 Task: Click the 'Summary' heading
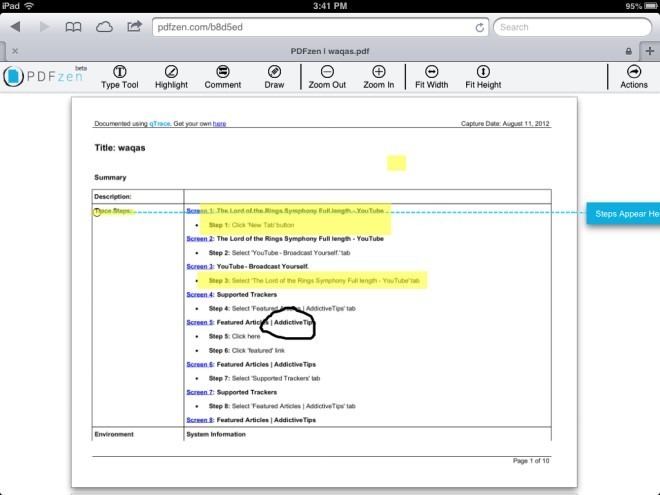pyautogui.click(x=110, y=178)
